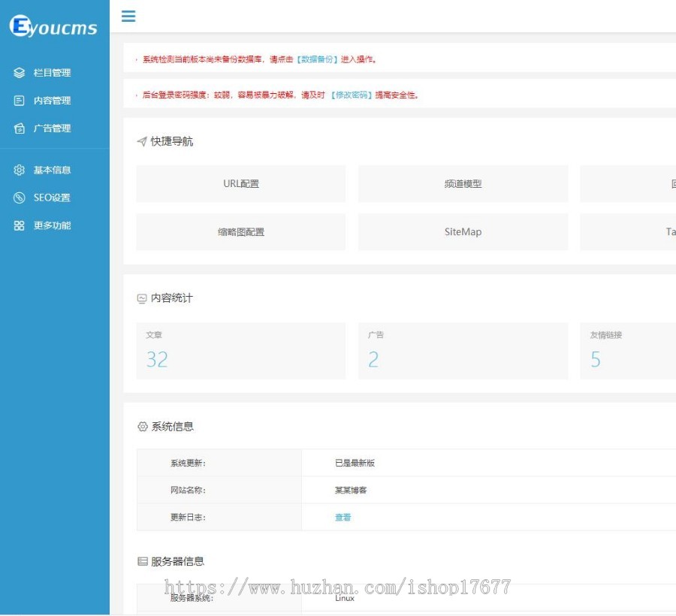
Task: Open the 友情链接 count card showing 5
Action: coord(628,351)
